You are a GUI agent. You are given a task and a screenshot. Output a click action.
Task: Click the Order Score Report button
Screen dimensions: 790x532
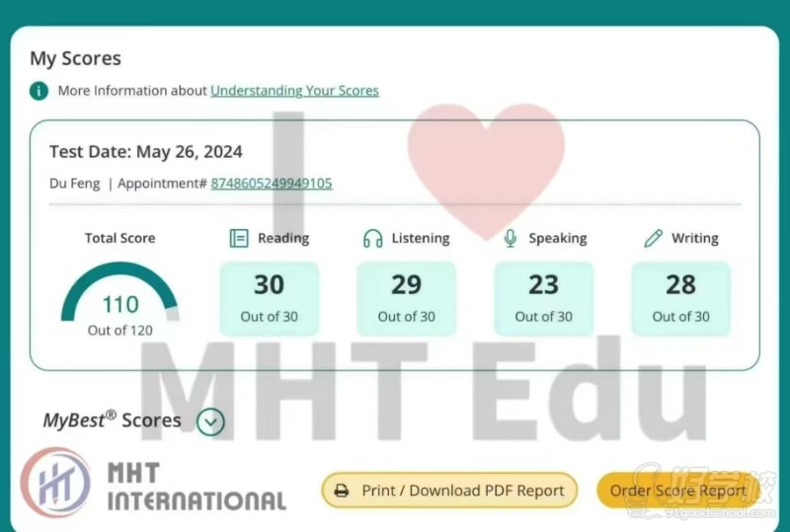[677, 491]
